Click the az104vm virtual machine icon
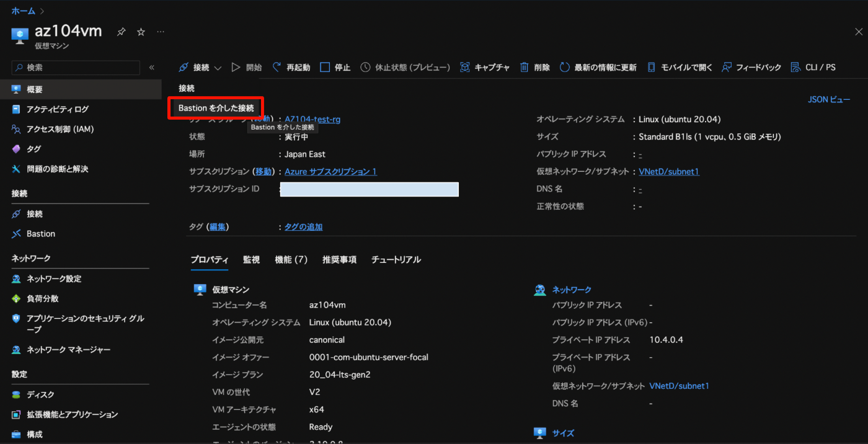This screenshot has height=444, width=868. tap(20, 36)
